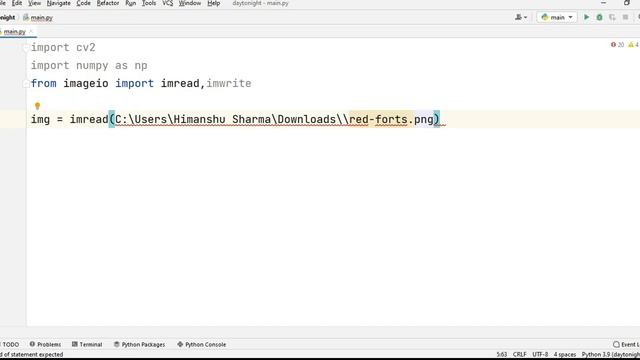The image size is (640, 360).
Task: Click the Python 3.9 interpreter selector
Action: pos(611,354)
